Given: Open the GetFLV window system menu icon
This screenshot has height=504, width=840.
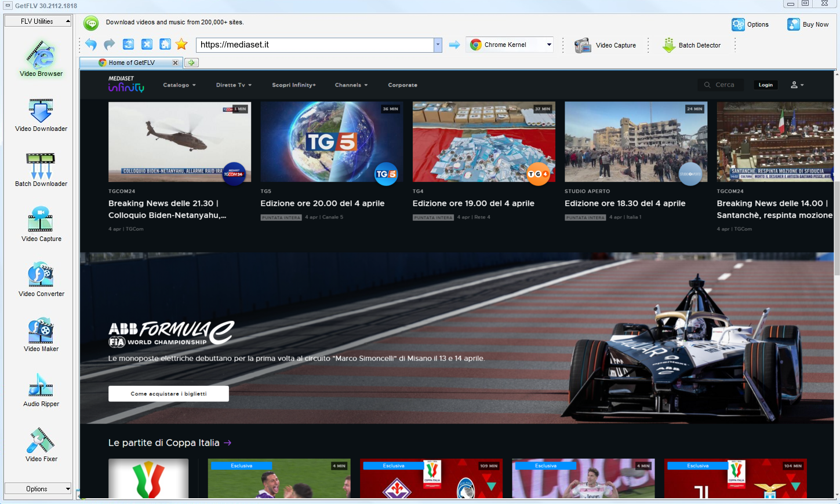Looking at the screenshot, I should pyautogui.click(x=8, y=5).
